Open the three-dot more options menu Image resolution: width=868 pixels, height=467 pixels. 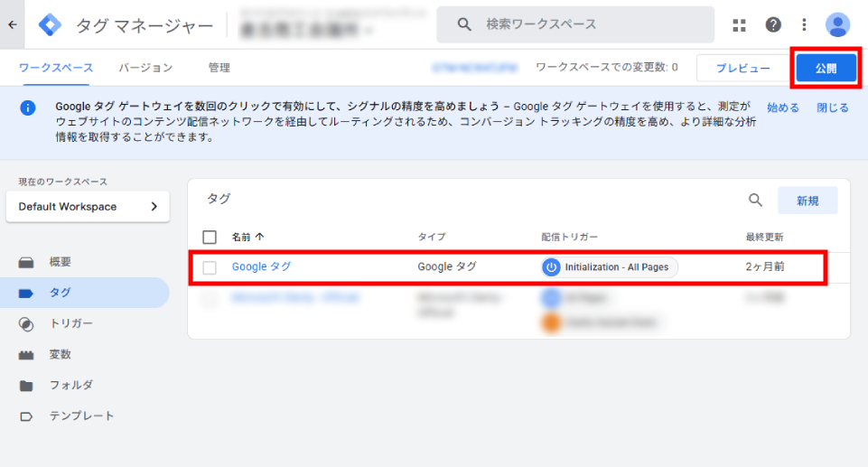click(804, 24)
